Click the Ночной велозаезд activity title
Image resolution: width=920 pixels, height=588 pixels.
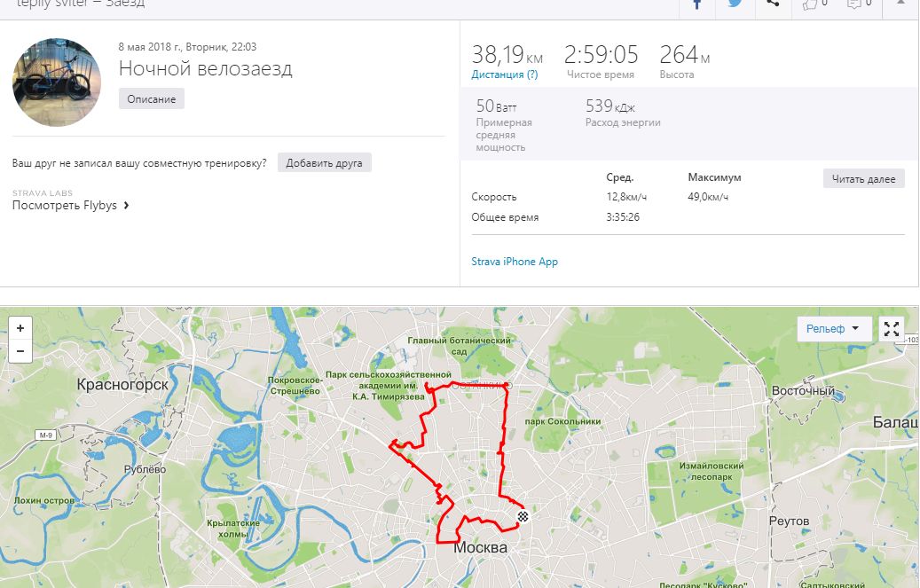coord(205,68)
